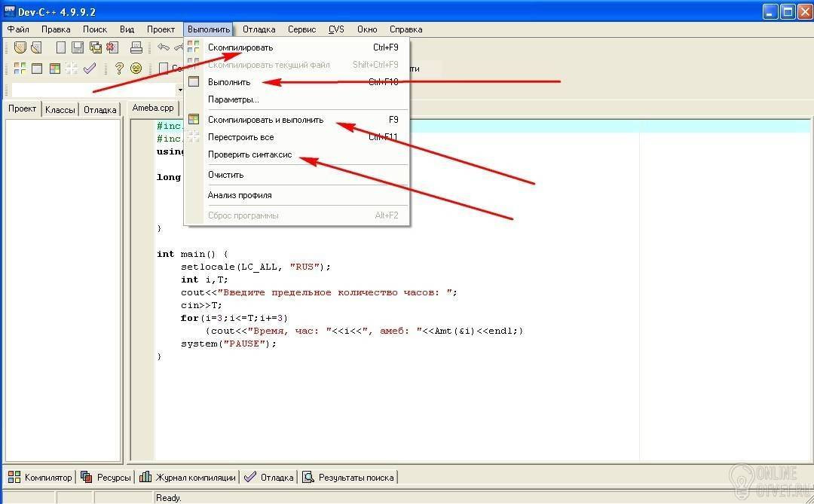The width and height of the screenshot is (814, 504).
Task: Open the 'Сервис' menu in menu bar
Action: (301, 29)
